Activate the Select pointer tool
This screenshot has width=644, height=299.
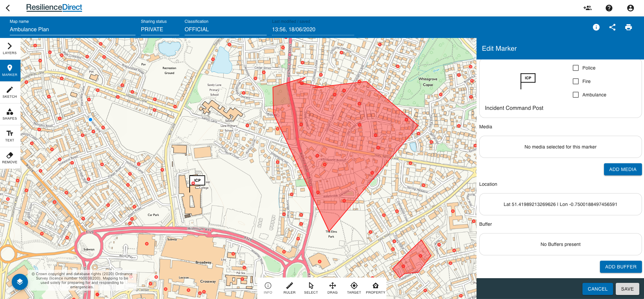(311, 288)
